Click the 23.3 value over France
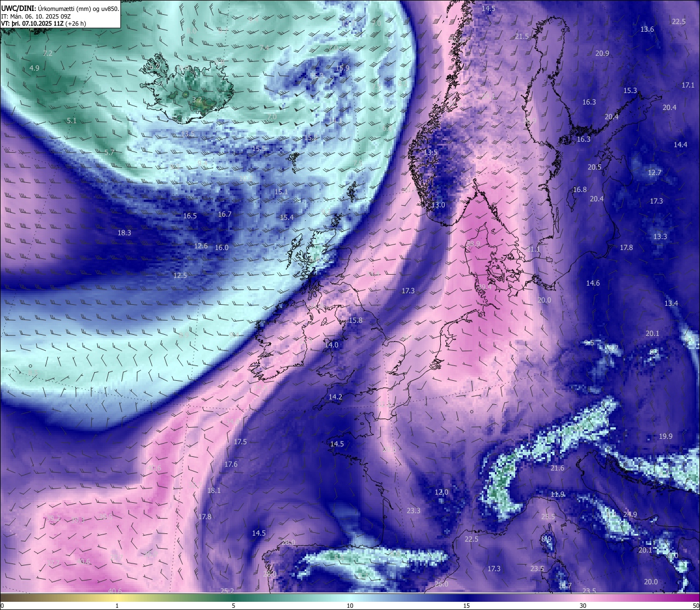The height and width of the screenshot is (610, 700). (413, 510)
